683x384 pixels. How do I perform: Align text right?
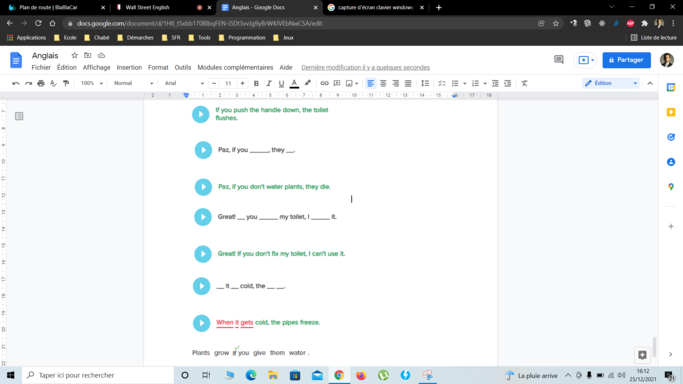pyautogui.click(x=396, y=83)
